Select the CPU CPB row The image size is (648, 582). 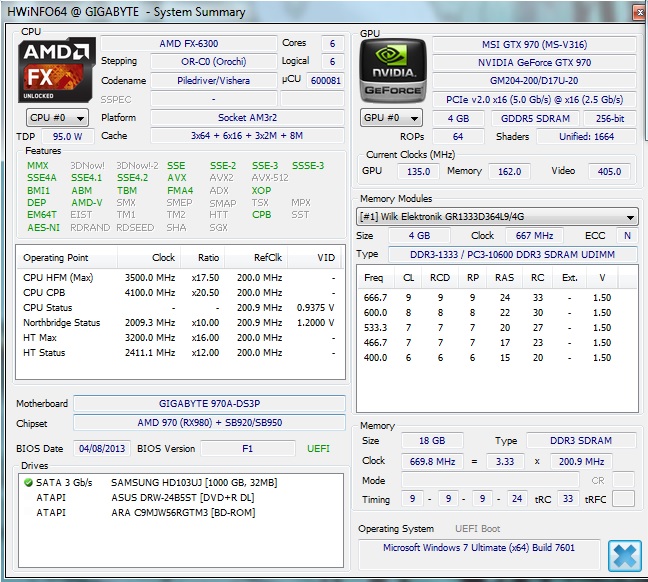point(180,293)
